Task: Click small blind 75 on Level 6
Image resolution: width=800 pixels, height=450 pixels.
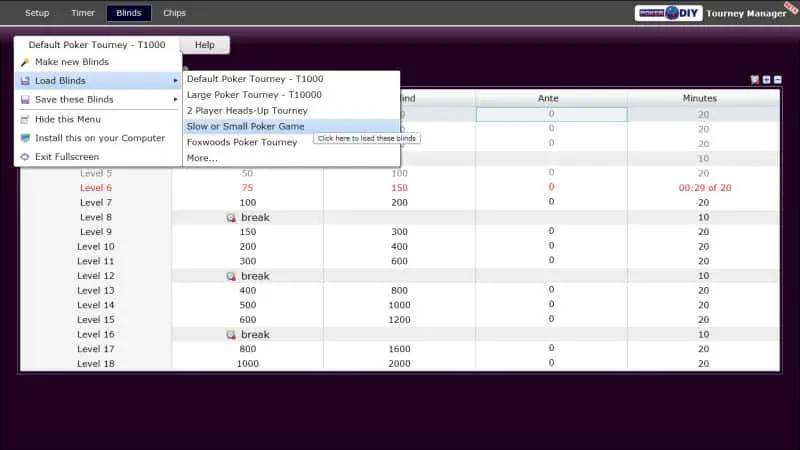Action: tap(247, 188)
